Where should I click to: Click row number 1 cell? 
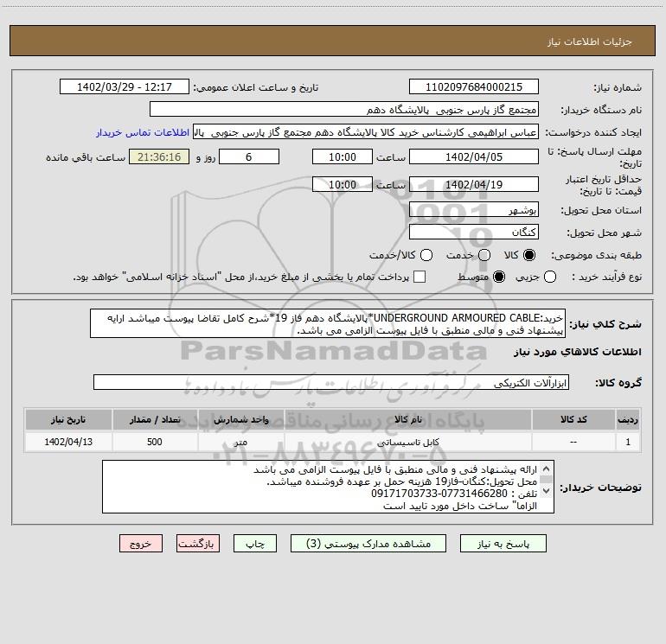tap(628, 442)
